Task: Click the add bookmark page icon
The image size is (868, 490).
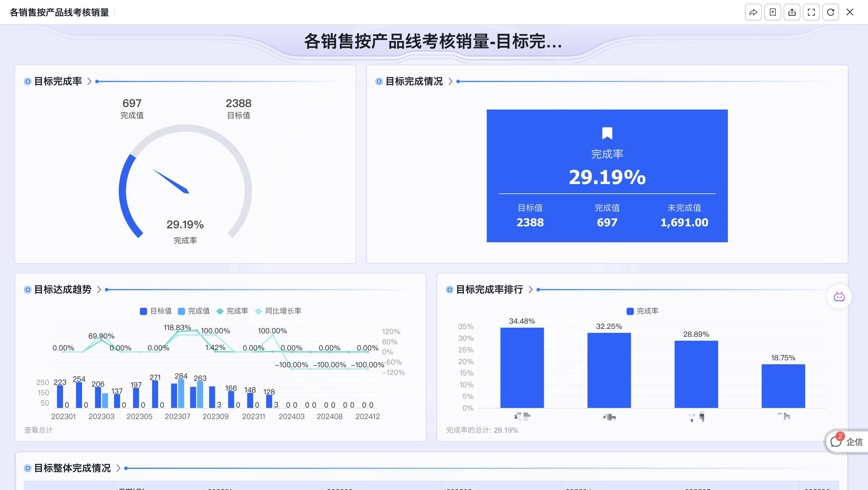Action: tap(773, 12)
